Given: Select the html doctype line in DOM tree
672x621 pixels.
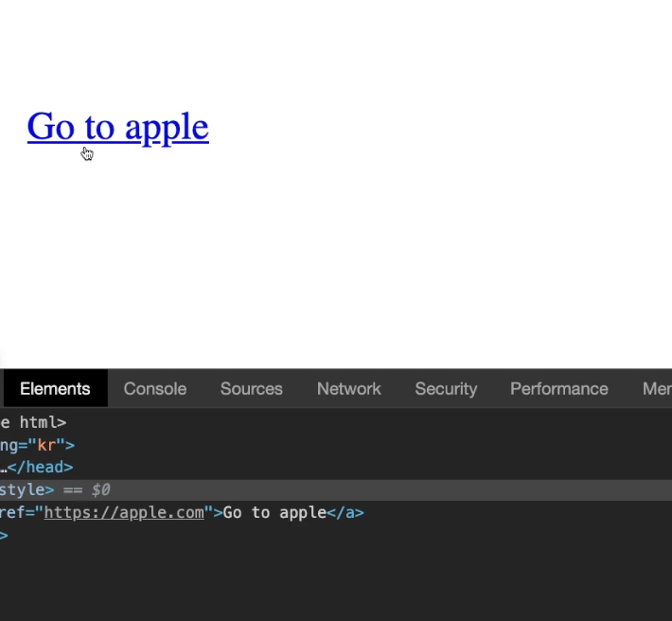Looking at the screenshot, I should 336,422.
